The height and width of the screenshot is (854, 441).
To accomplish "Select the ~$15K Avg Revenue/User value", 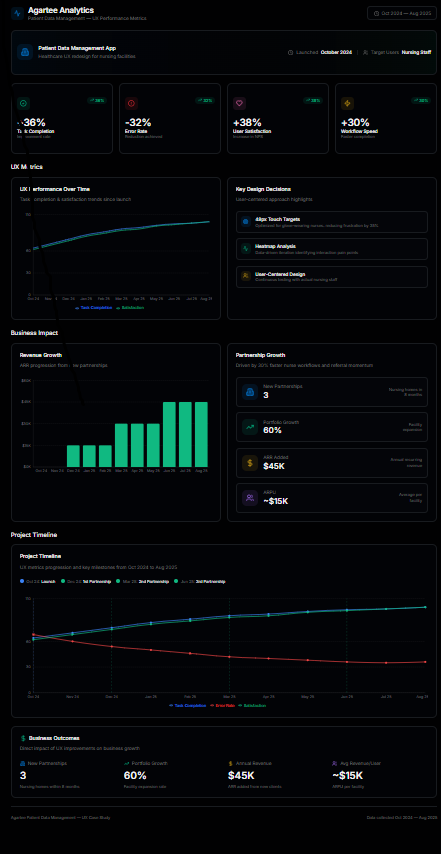I will click(347, 776).
